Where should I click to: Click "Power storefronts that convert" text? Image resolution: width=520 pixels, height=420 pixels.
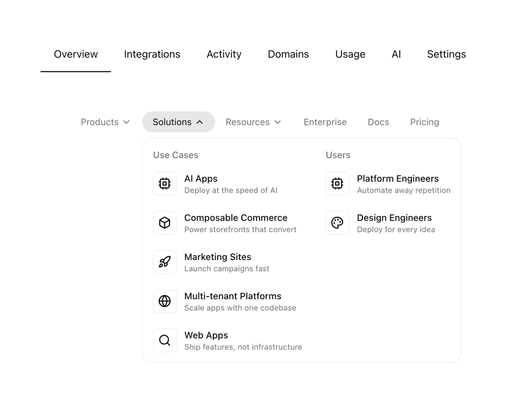240,230
